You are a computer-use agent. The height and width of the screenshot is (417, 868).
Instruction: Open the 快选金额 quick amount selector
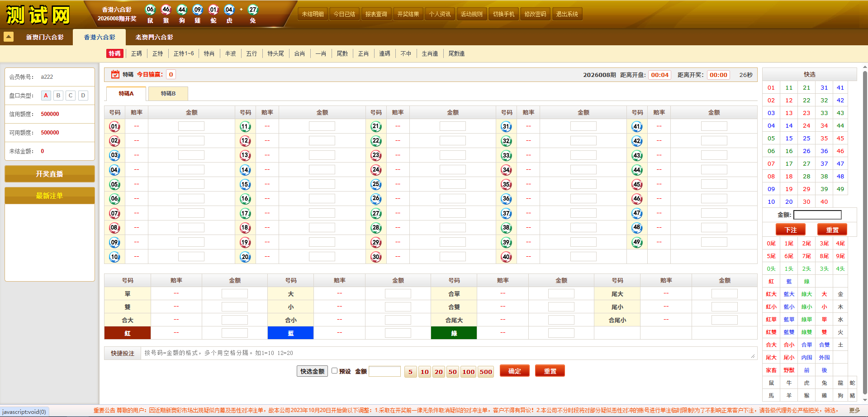click(x=312, y=371)
